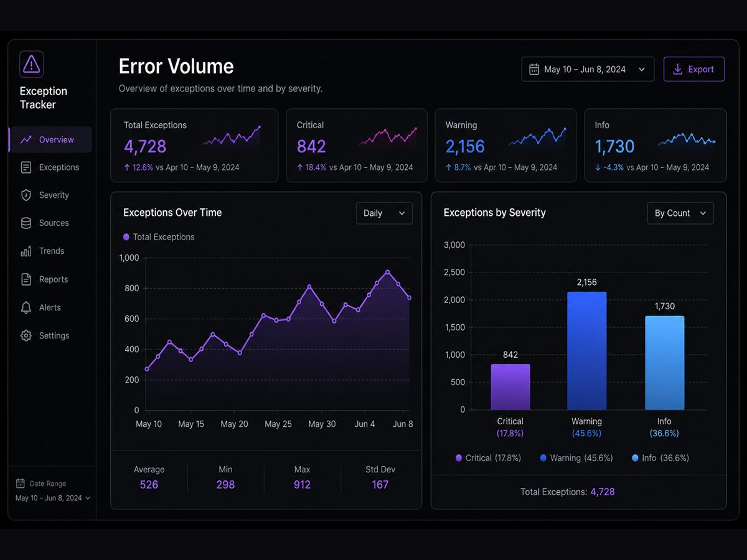Toggle the Info (36.6%) legend entry

660,458
